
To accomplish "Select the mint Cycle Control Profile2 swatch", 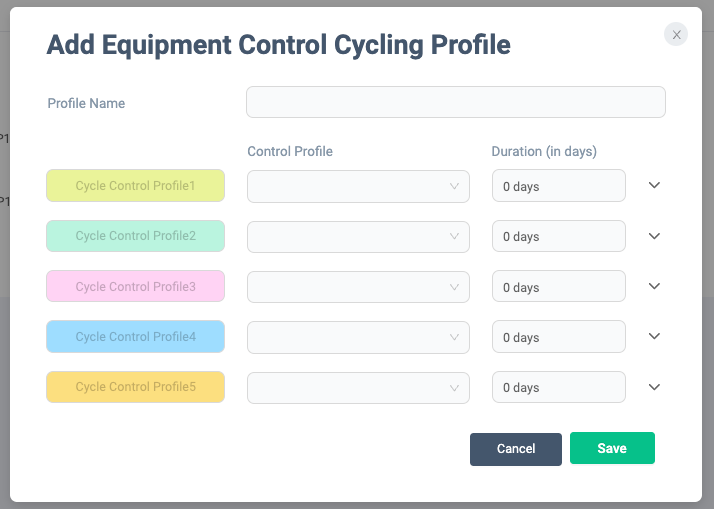I will 136,236.
